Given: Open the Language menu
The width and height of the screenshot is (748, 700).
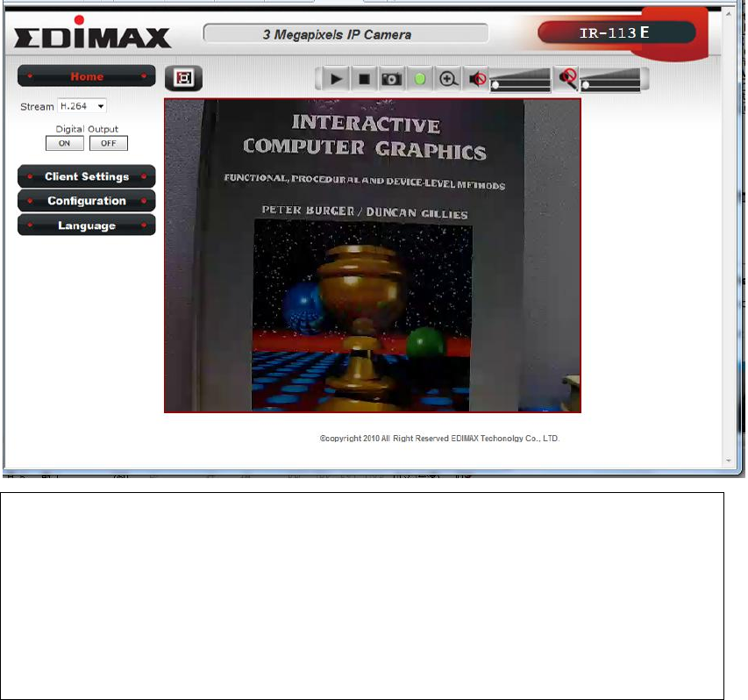Looking at the screenshot, I should 86,225.
